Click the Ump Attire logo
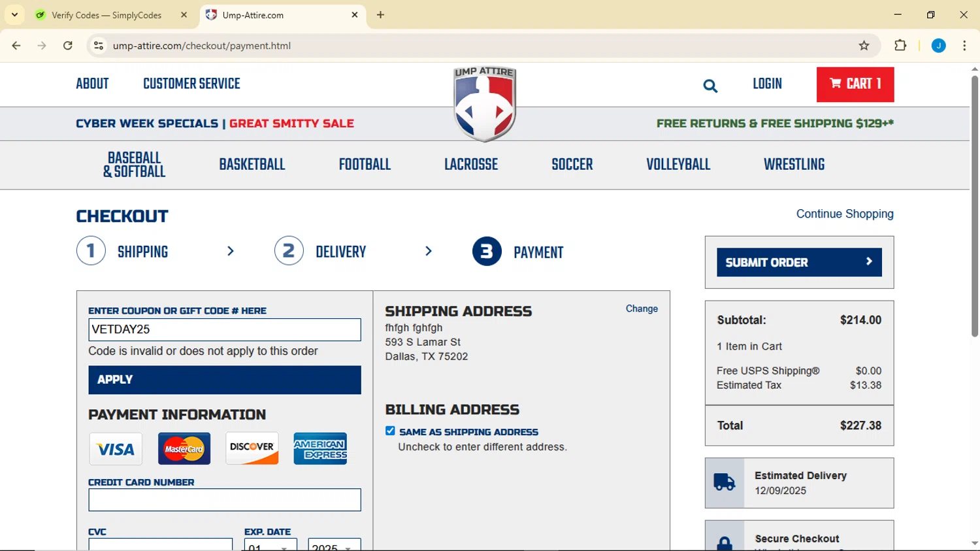Screen dimensions: 980x551 coord(485,104)
